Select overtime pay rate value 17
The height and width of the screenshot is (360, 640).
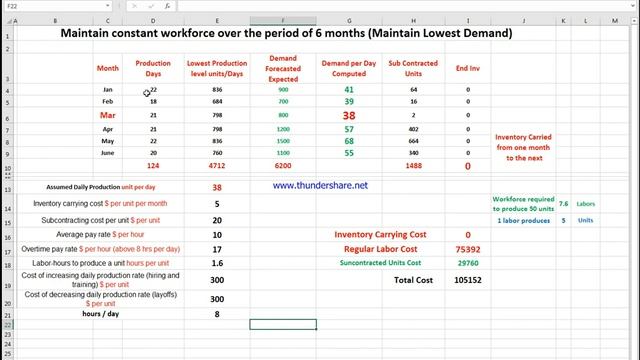(217, 249)
